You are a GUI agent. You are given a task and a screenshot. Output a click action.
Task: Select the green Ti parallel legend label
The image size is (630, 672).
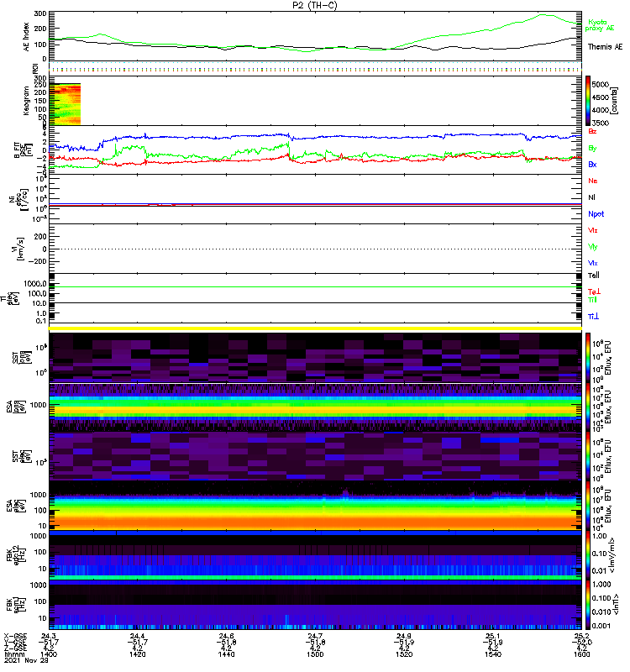coord(592,300)
